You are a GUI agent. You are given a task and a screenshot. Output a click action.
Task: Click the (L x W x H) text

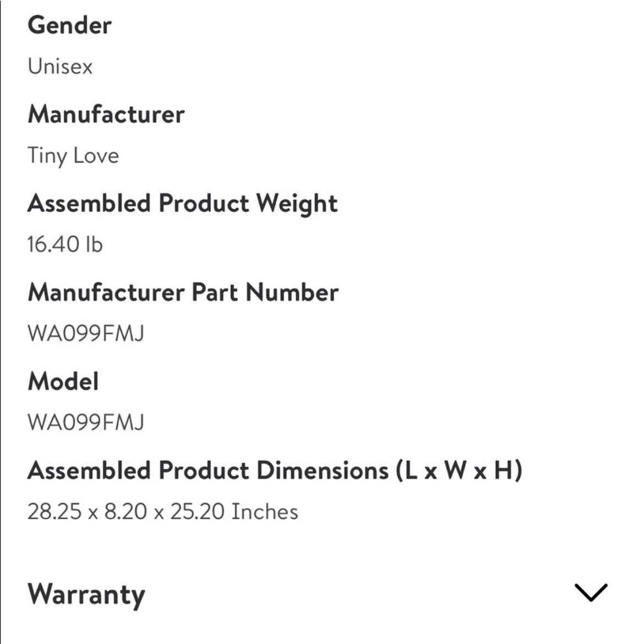coord(459,471)
